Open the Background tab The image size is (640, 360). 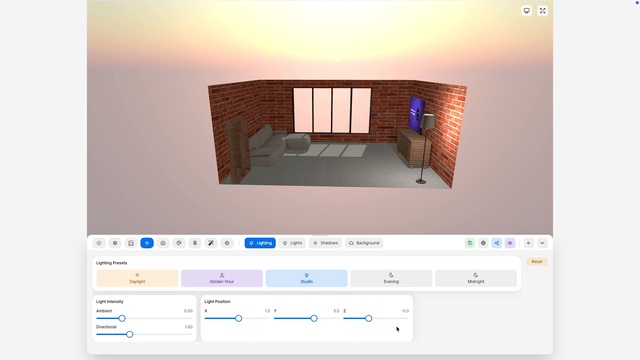(364, 243)
